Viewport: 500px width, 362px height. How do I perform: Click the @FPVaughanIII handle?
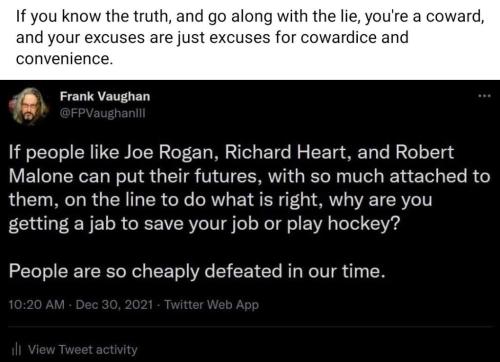point(103,113)
